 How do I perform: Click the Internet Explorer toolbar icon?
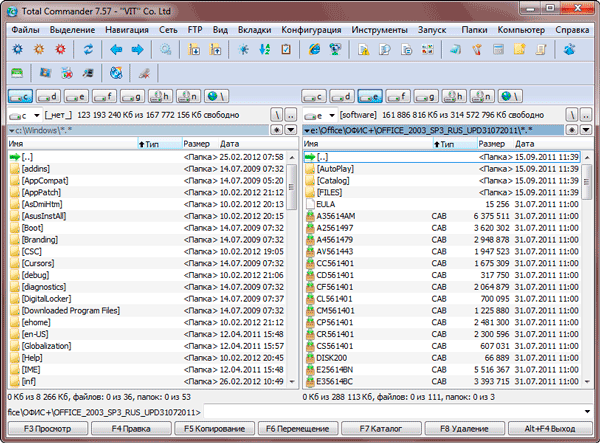click(x=315, y=48)
